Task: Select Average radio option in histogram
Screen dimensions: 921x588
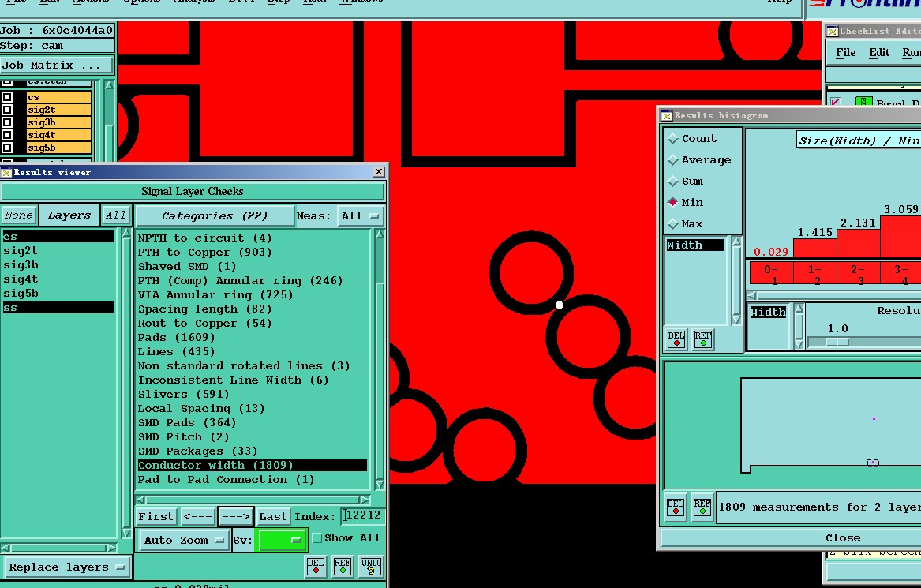Action: coord(673,159)
